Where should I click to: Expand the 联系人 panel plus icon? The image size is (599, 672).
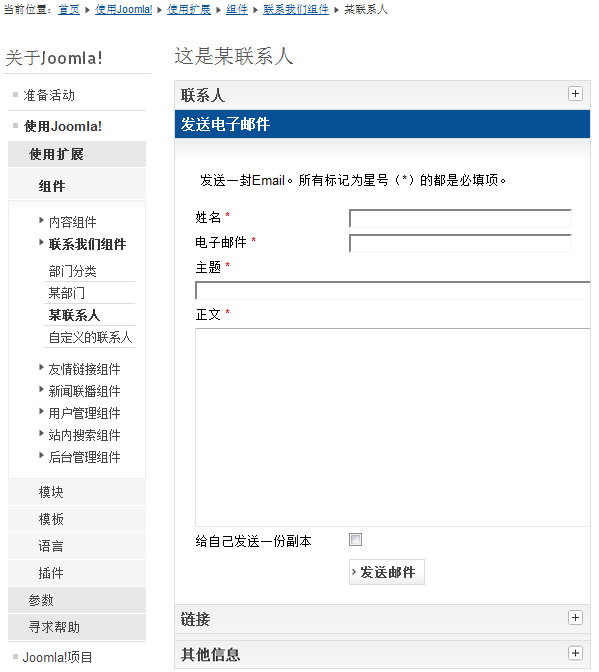click(x=575, y=93)
